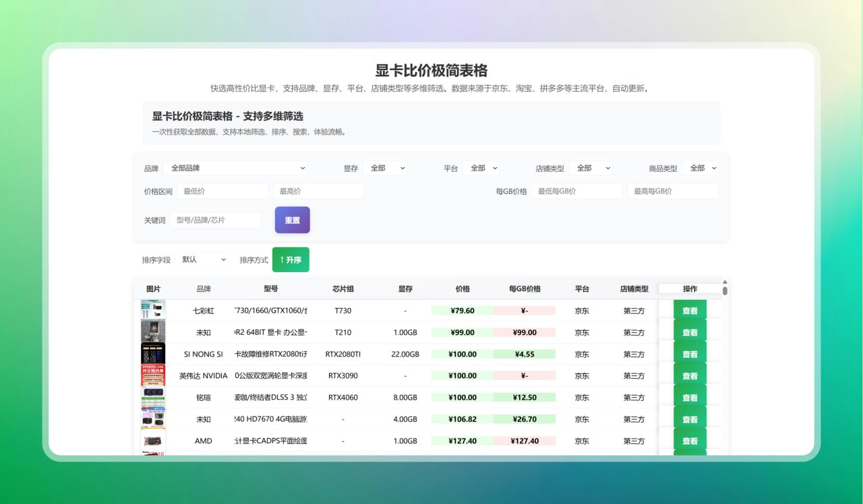The image size is (863, 504).
Task: Click the 每GB价格 column header
Action: pos(525,288)
